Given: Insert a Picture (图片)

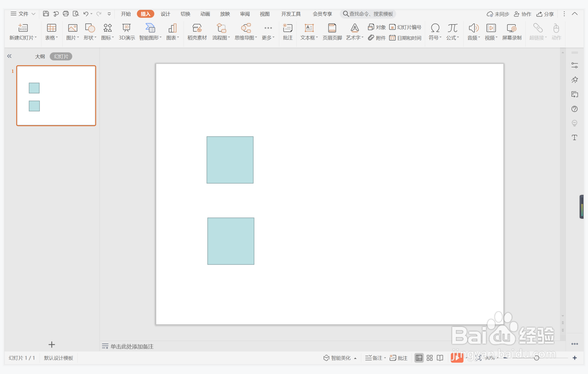Looking at the screenshot, I should point(73,32).
